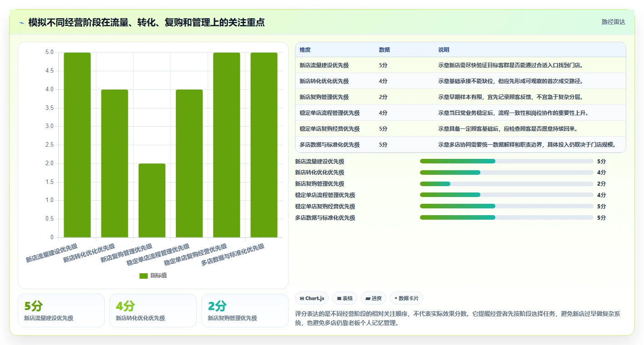Click description starting 示意基础承接不能缺位

(510, 81)
